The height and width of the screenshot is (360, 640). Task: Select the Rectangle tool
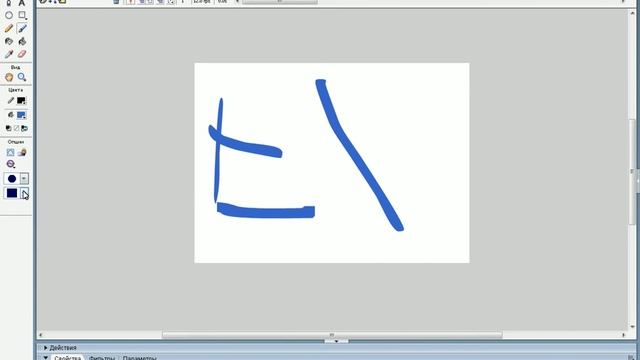coord(22,15)
